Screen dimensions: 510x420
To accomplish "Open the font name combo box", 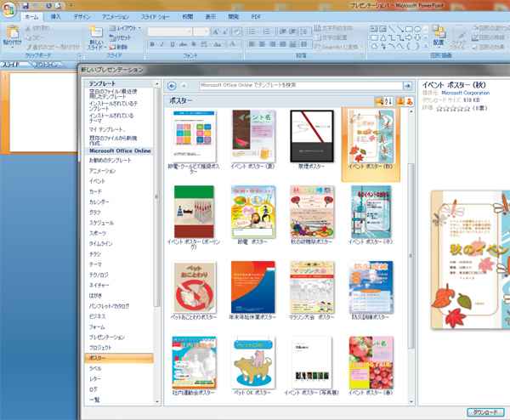I will (170, 31).
